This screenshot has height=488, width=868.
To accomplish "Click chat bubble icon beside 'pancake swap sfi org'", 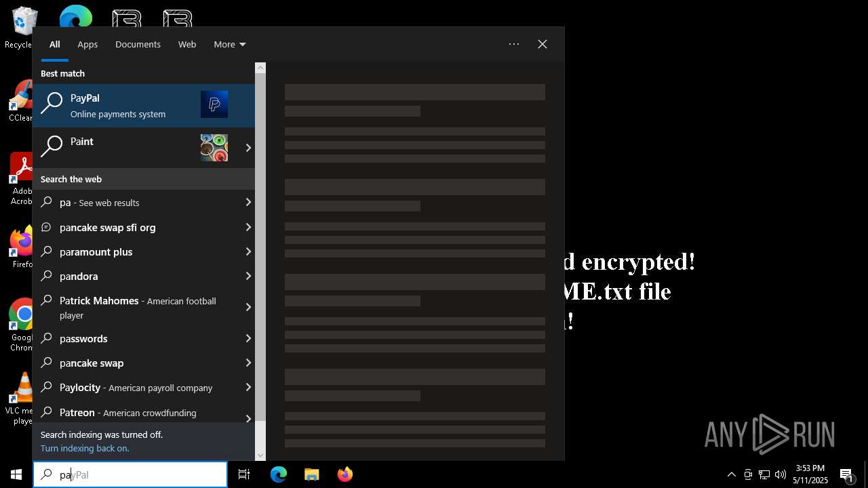I will [47, 227].
